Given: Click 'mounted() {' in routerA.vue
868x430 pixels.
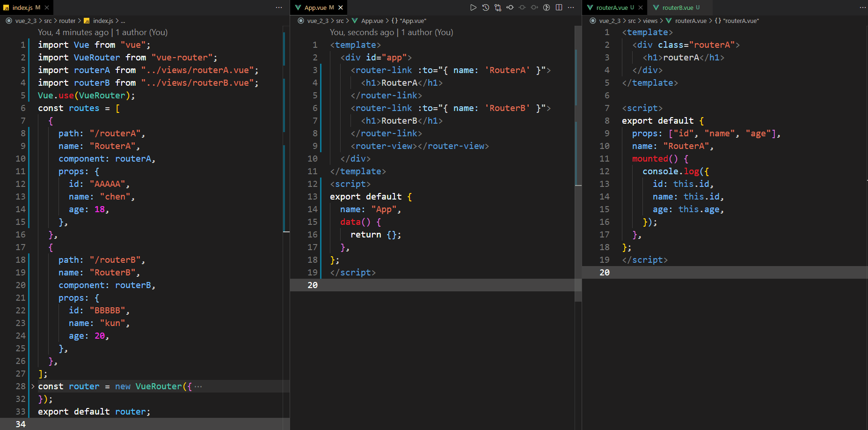Looking at the screenshot, I should pyautogui.click(x=660, y=158).
